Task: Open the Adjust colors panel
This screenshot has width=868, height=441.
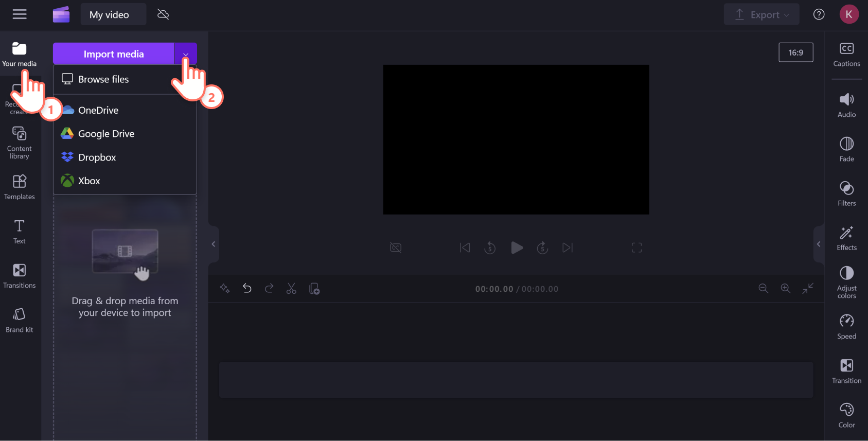Action: pos(846,283)
